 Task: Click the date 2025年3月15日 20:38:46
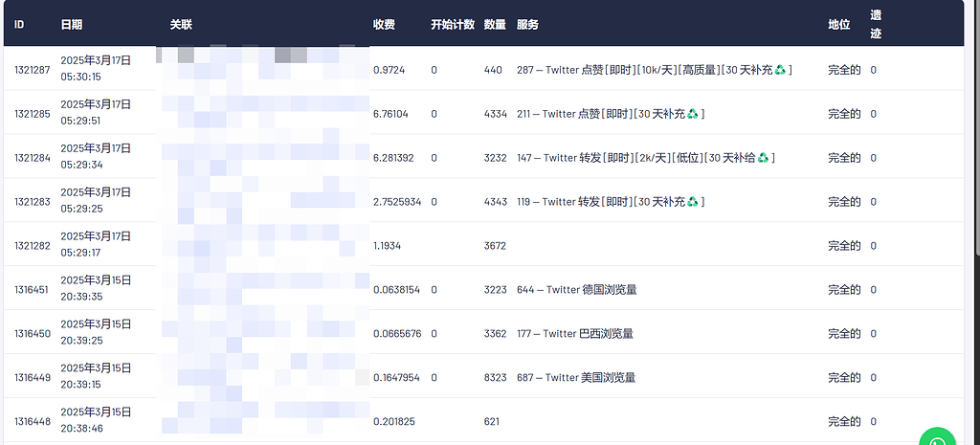click(x=96, y=421)
